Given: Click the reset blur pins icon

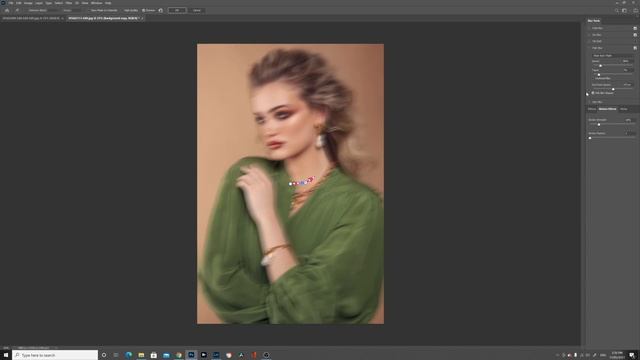Looking at the screenshot, I should pyautogui.click(x=160, y=10).
